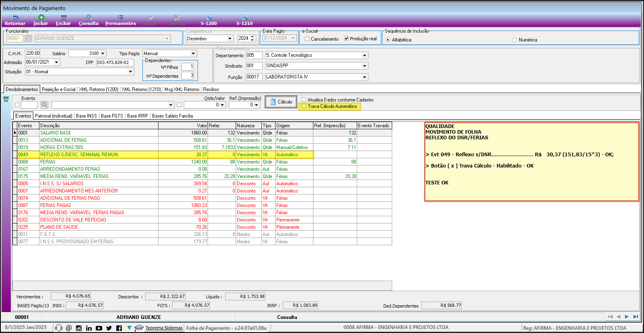Click the C.H.M. 220.00 input field
The image size is (644, 333).
[33, 53]
